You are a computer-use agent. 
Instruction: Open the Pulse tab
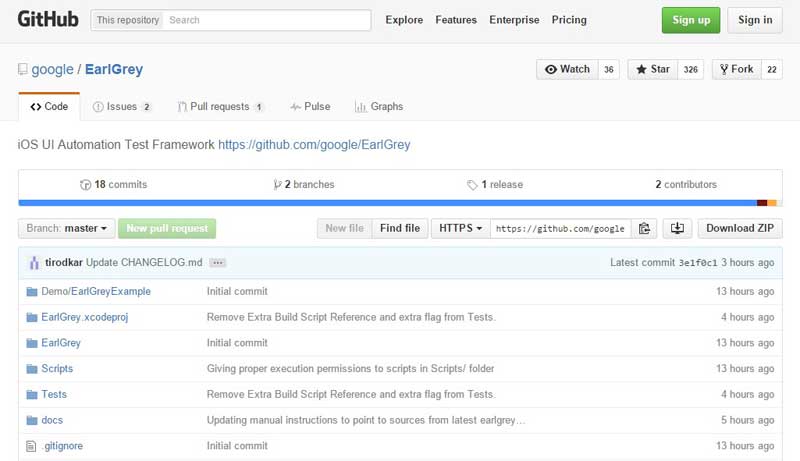click(x=310, y=107)
